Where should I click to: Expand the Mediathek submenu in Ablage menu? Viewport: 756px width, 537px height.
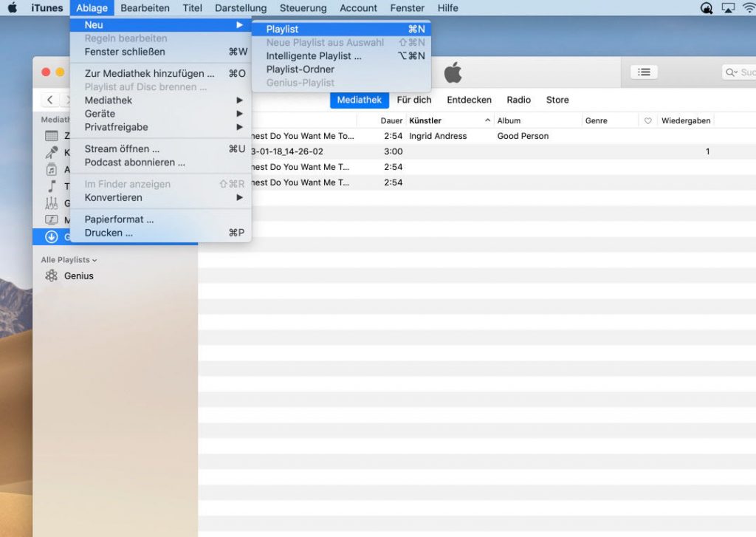(160, 100)
